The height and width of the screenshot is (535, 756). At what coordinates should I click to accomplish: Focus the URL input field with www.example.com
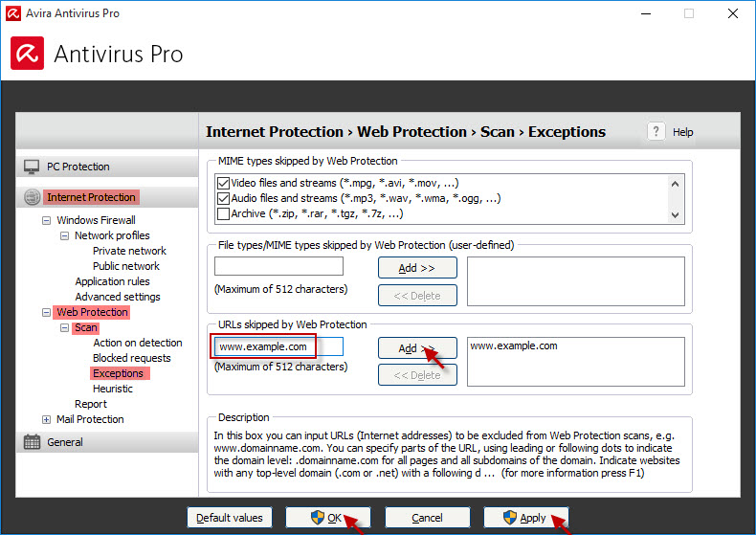coord(278,346)
